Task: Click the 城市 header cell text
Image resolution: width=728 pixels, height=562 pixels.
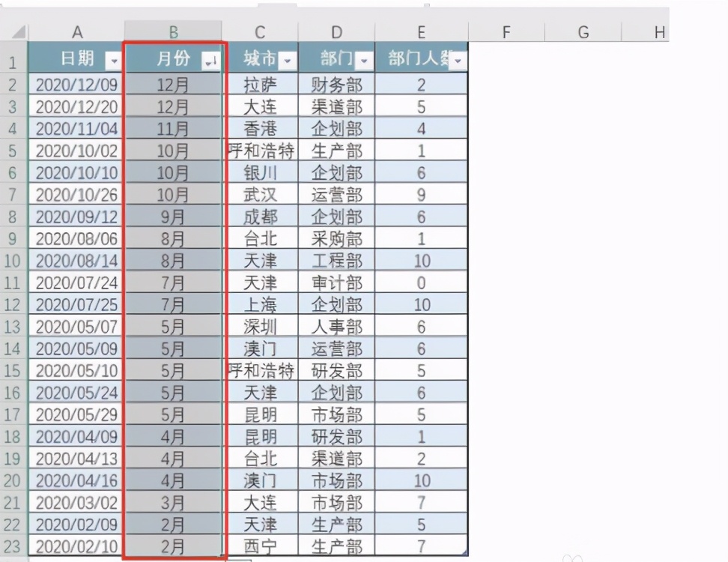Action: (260, 58)
